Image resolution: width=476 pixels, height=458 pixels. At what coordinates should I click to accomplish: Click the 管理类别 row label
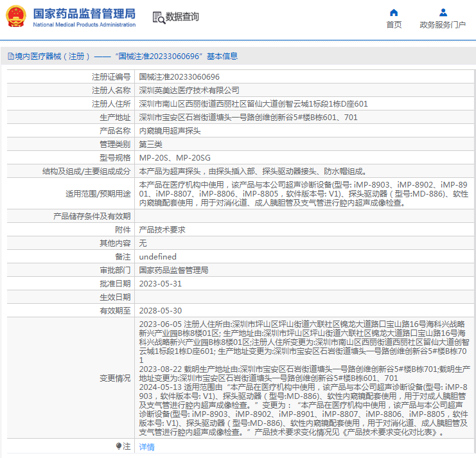pyautogui.click(x=115, y=145)
